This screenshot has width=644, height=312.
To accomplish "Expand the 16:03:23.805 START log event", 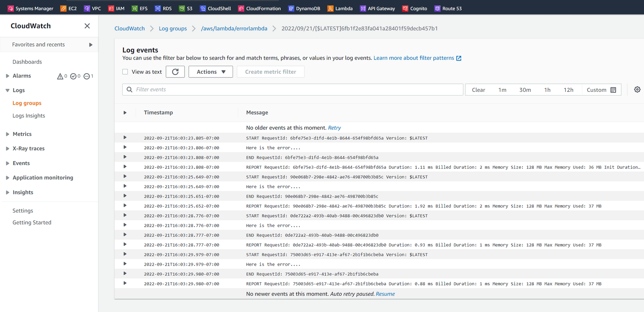I will point(125,137).
